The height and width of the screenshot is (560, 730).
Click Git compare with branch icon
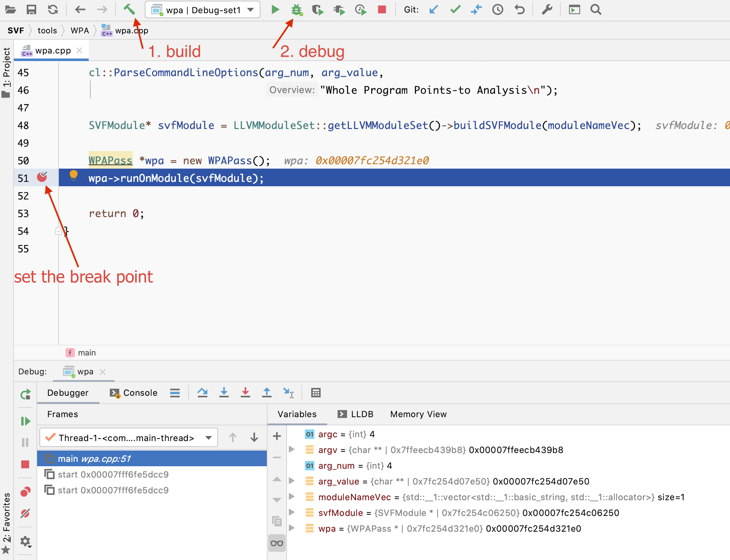tap(476, 10)
